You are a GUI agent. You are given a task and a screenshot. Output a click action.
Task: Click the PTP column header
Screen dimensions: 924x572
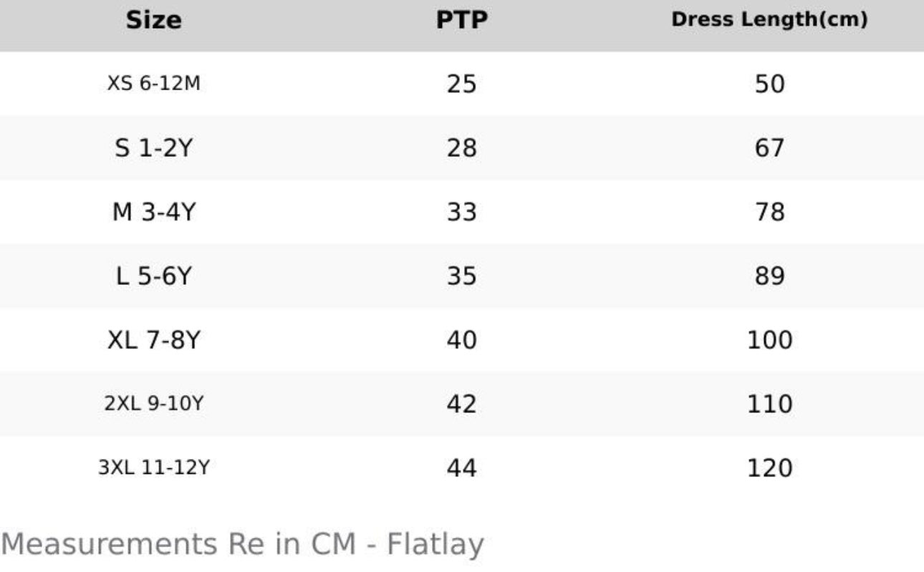pyautogui.click(x=461, y=20)
